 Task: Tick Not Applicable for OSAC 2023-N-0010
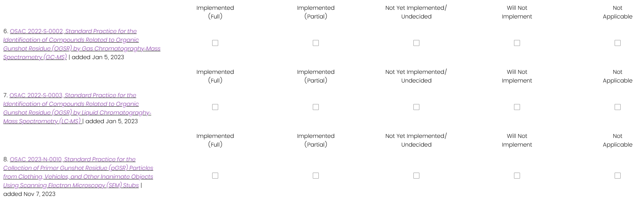point(618,176)
